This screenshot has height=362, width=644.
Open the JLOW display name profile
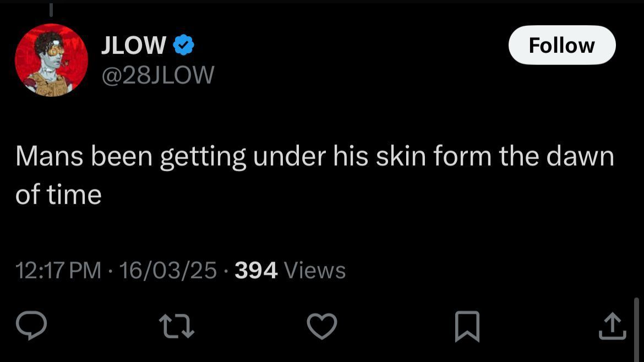tap(134, 46)
